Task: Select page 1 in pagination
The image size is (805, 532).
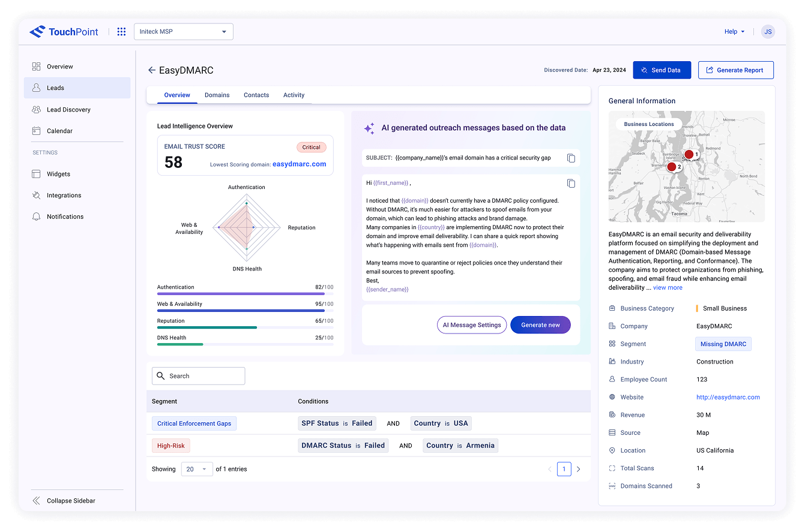Action: 564,469
